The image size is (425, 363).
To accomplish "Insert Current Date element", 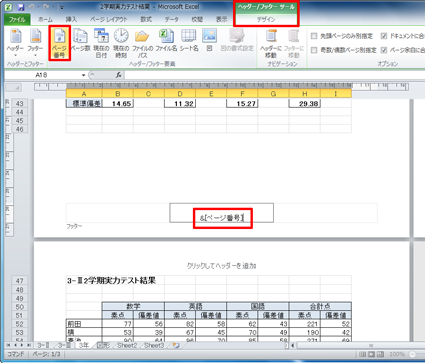I will (x=101, y=43).
